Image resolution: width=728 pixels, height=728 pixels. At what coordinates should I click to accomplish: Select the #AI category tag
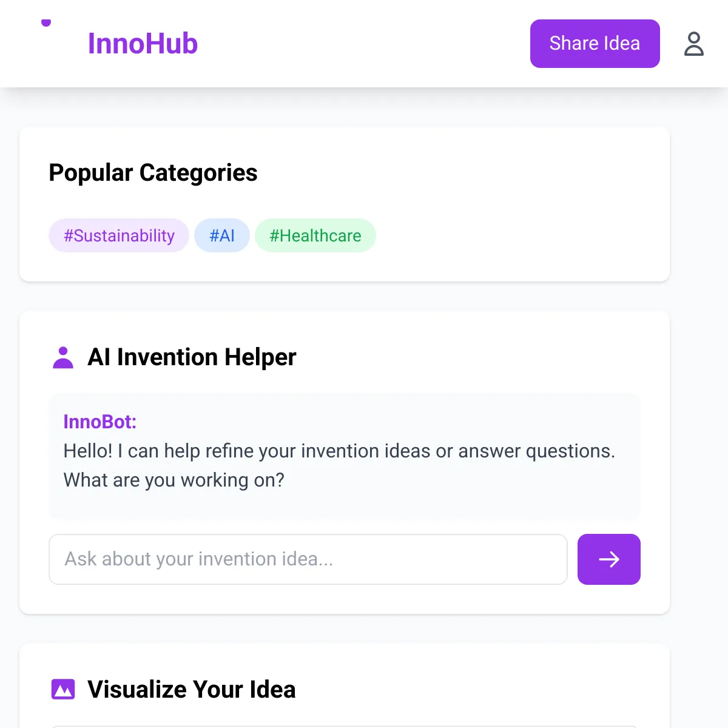pos(222,235)
